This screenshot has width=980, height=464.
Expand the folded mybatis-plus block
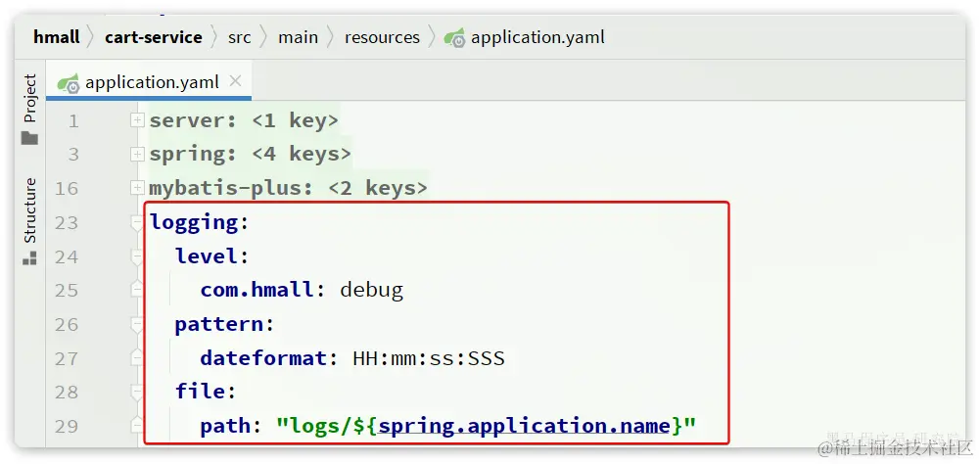point(137,188)
